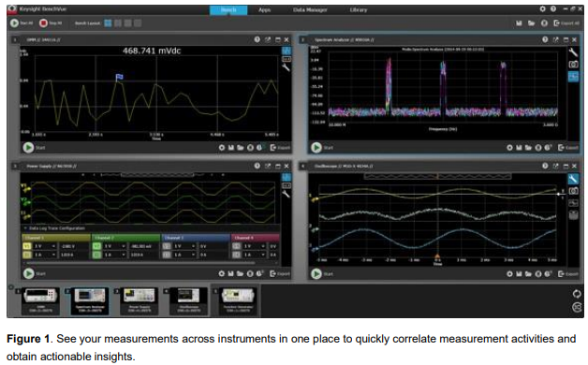
Task: Select the second Bench Layout option
Action: (x=118, y=23)
